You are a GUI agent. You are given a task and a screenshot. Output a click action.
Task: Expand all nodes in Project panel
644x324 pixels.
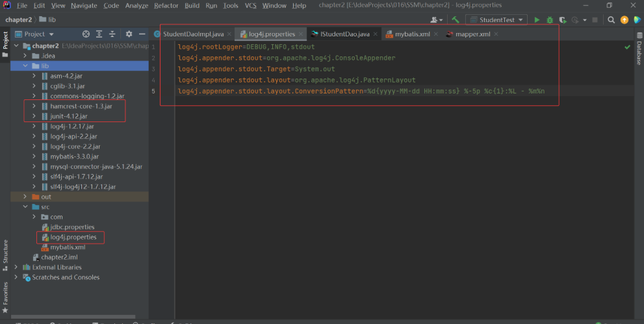point(99,34)
